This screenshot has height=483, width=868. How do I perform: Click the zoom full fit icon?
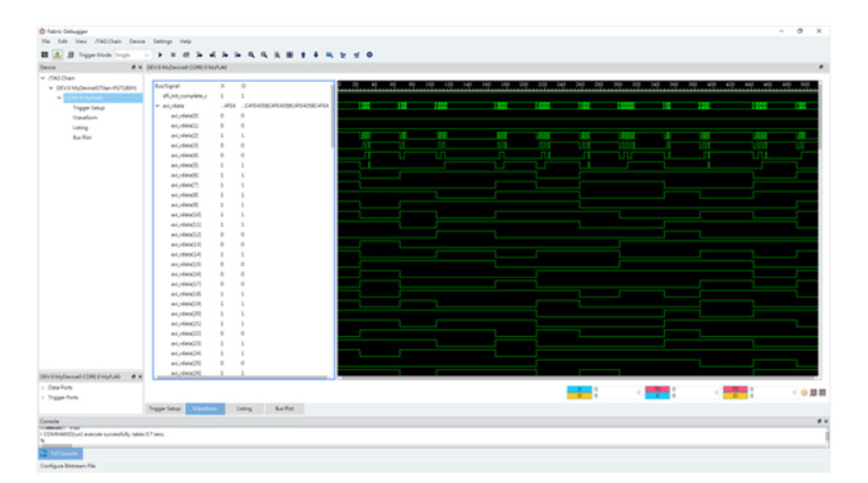tap(276, 54)
